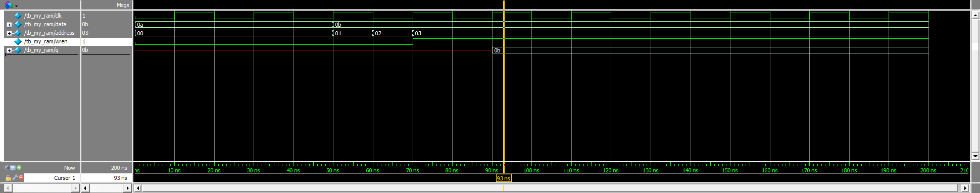Select signal /tb_my_ram/wren
Screen dimensions: 980x193
point(46,41)
